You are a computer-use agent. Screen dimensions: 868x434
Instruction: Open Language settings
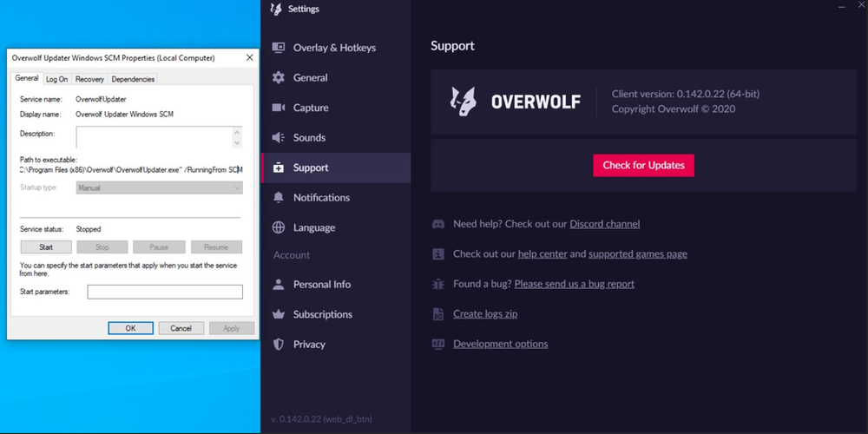tap(335, 227)
